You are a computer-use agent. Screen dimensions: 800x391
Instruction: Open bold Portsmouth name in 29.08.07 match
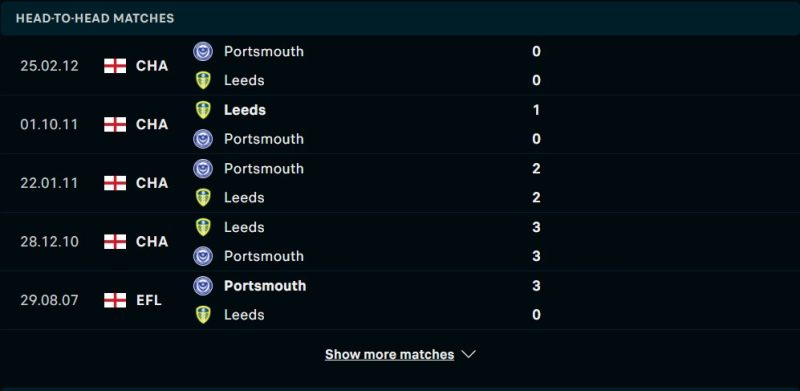(265, 286)
